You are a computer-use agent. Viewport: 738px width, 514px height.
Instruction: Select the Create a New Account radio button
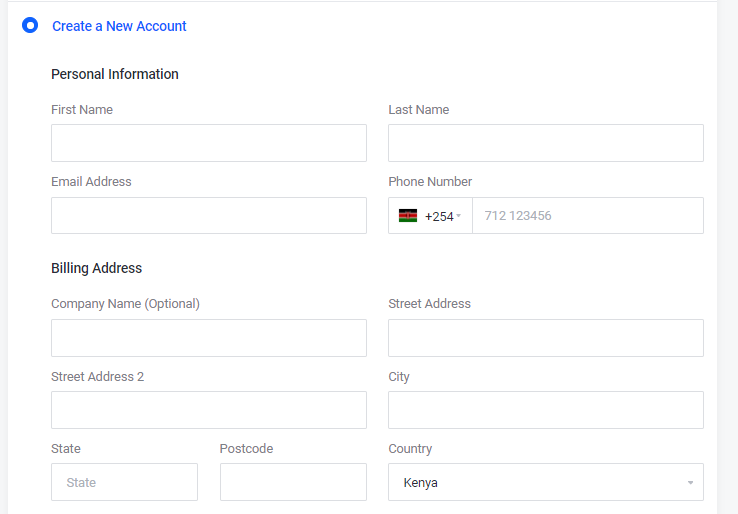(x=30, y=26)
